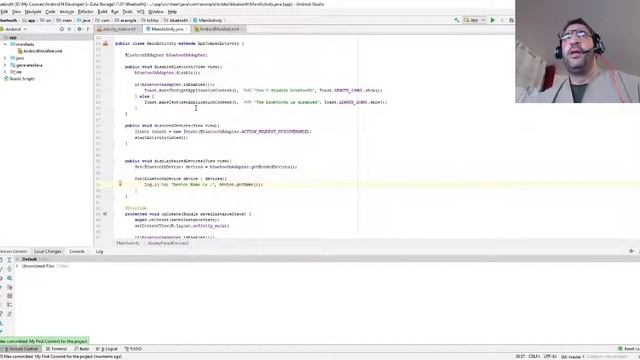Click the override gutter icon beside onCreate
Viewport: 640px width, 360px height.
105,214
